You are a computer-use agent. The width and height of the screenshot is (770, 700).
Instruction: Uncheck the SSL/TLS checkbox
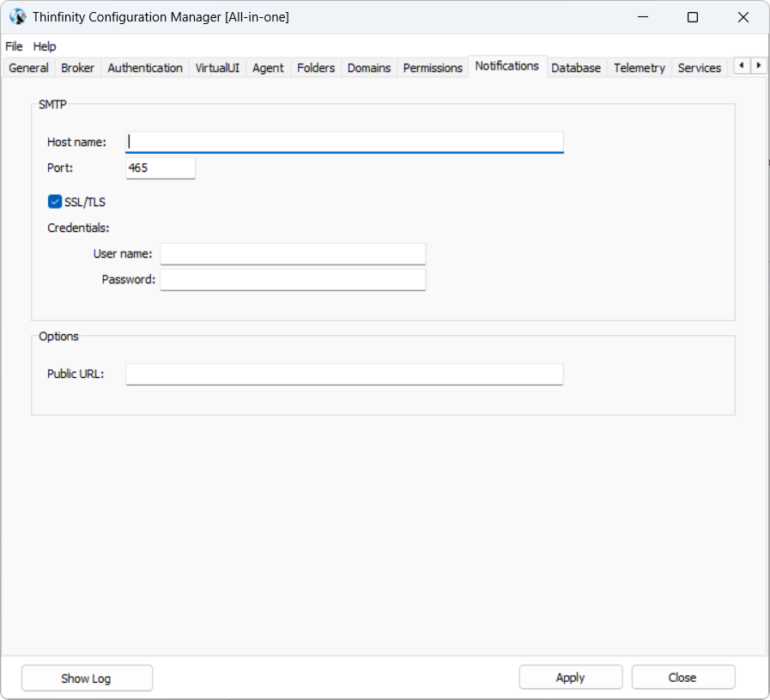[x=55, y=202]
